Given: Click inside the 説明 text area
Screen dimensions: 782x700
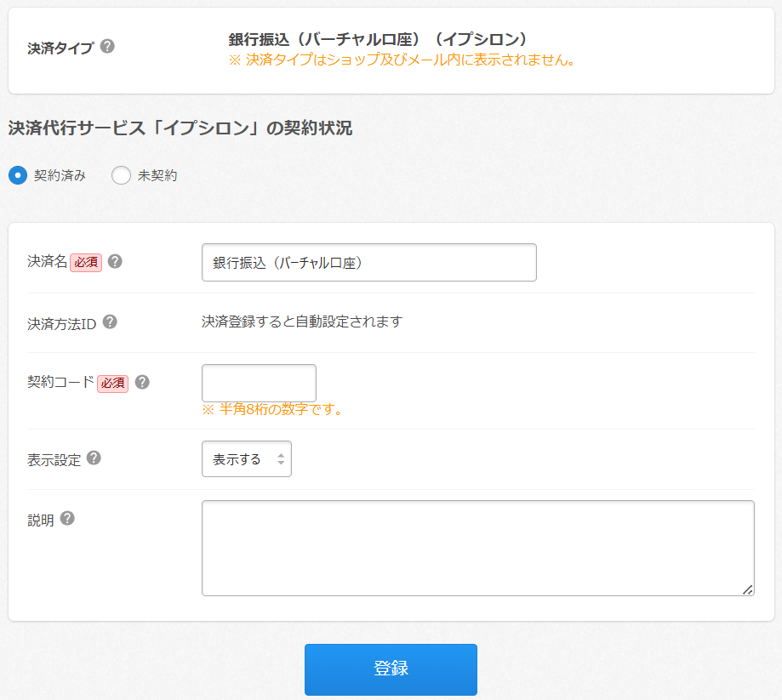Looking at the screenshot, I should [477, 548].
